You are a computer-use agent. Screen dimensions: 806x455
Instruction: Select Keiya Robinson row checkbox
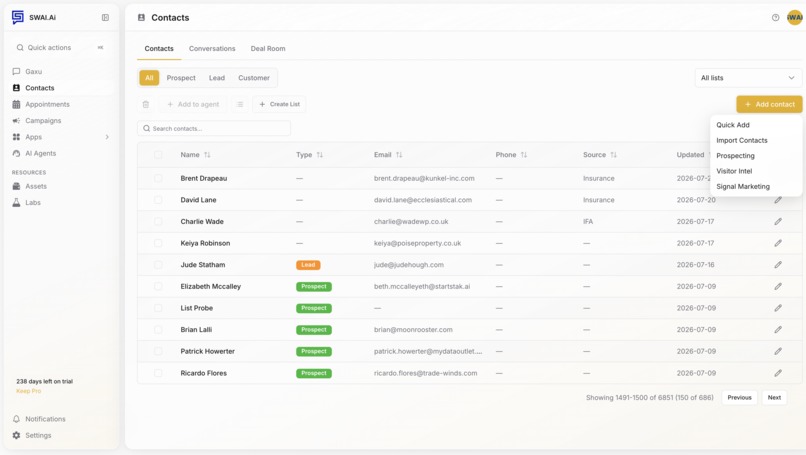point(158,243)
